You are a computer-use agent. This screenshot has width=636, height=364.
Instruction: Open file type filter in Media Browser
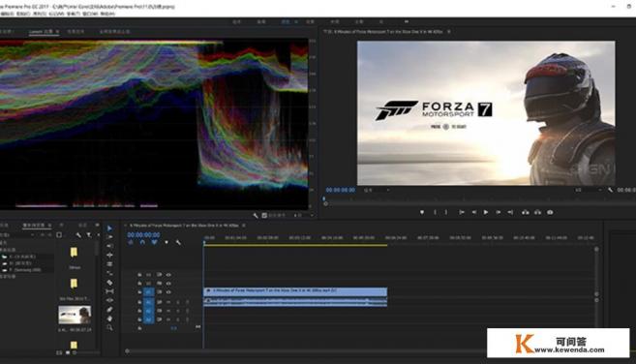89,235
